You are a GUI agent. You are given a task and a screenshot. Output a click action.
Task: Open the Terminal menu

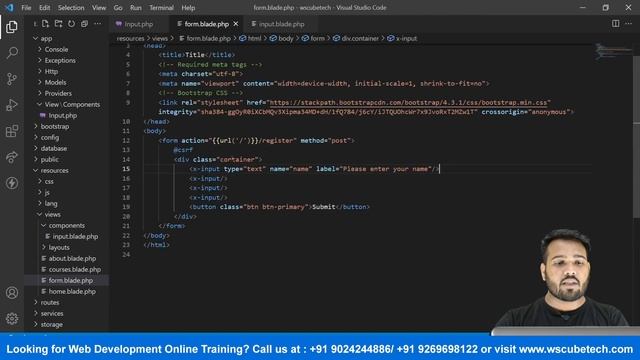pos(161,8)
